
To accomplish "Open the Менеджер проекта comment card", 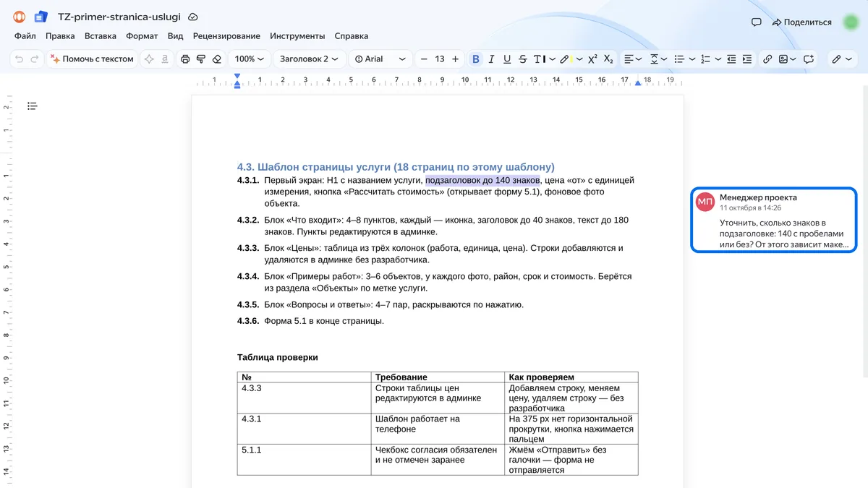I will 774,220.
